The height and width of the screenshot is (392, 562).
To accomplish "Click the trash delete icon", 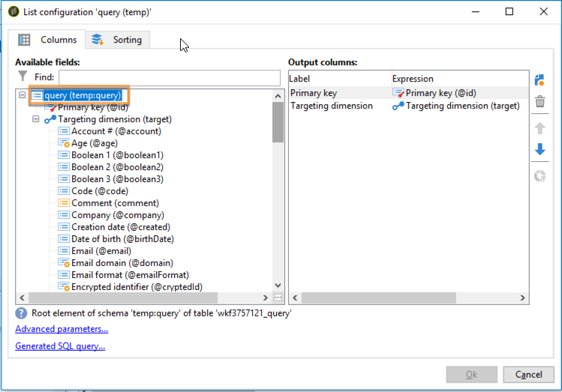I will (x=540, y=102).
